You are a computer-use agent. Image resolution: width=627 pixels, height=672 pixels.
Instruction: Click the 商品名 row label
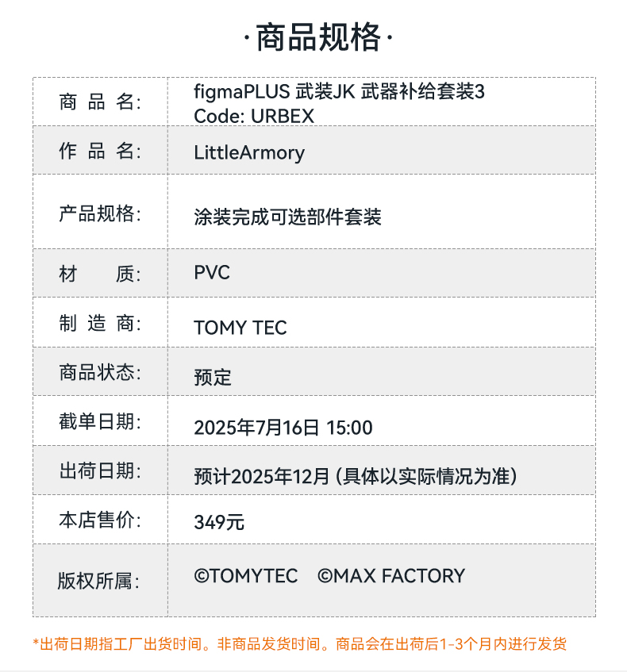click(99, 102)
